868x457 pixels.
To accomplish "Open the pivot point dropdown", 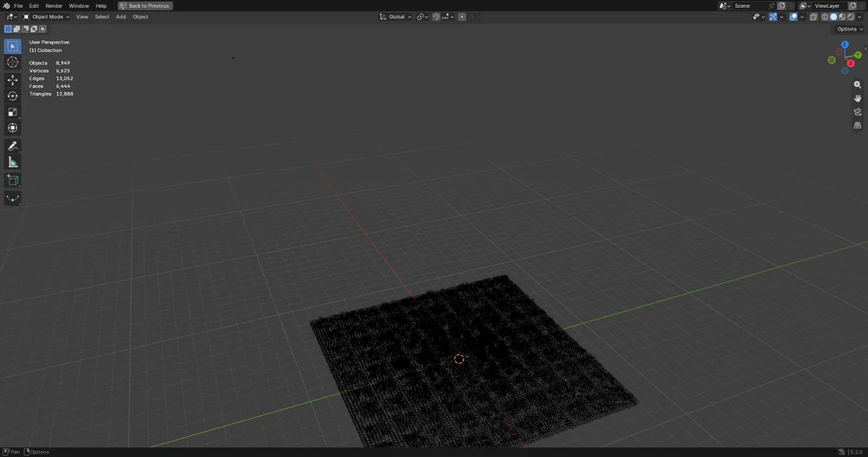I will 423,17.
